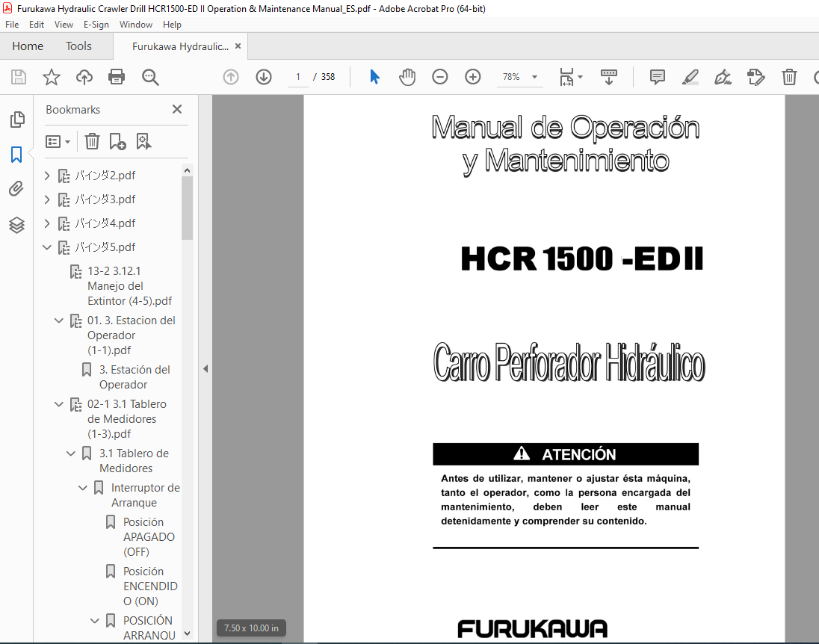This screenshot has height=644, width=819.
Task: Open the View menu
Action: pyautogui.click(x=64, y=25)
